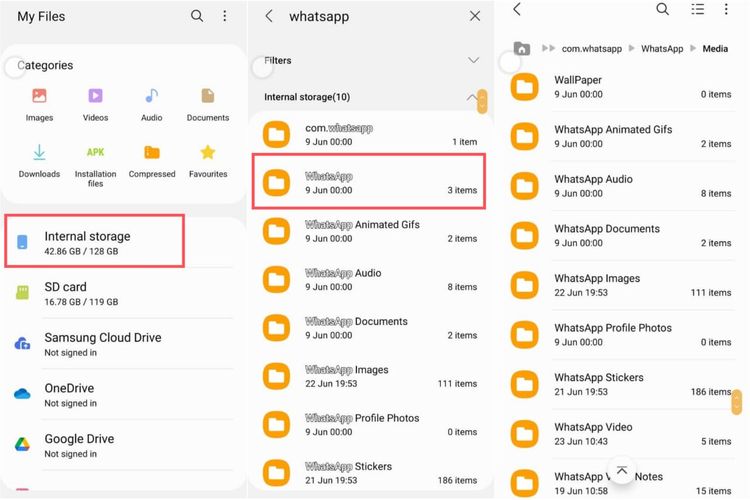Tap the scroll-to-top floating button
The width and height of the screenshot is (750, 500).
coord(621,470)
